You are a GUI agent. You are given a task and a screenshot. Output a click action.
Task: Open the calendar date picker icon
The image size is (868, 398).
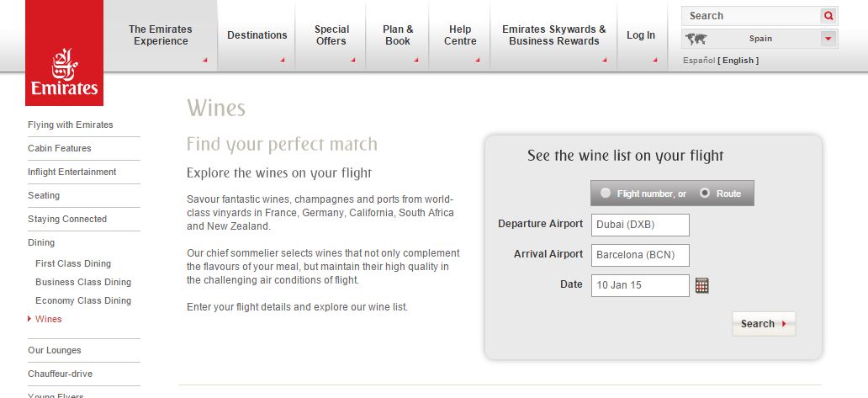click(702, 285)
